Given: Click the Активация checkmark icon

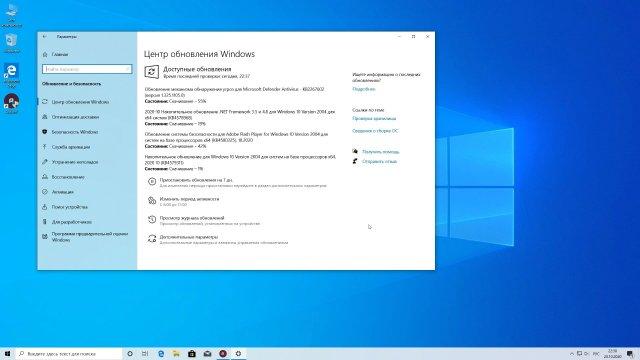Looking at the screenshot, I should 44,192.
